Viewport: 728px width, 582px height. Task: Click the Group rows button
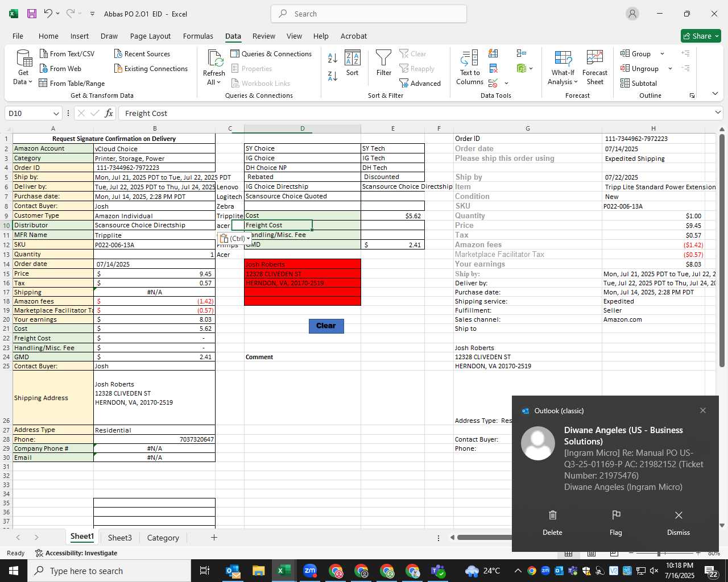(636, 53)
